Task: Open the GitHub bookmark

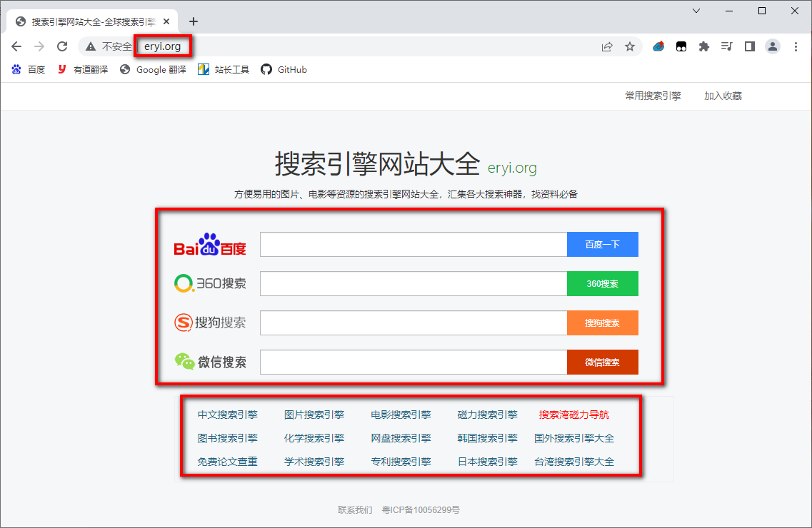Action: [x=284, y=70]
